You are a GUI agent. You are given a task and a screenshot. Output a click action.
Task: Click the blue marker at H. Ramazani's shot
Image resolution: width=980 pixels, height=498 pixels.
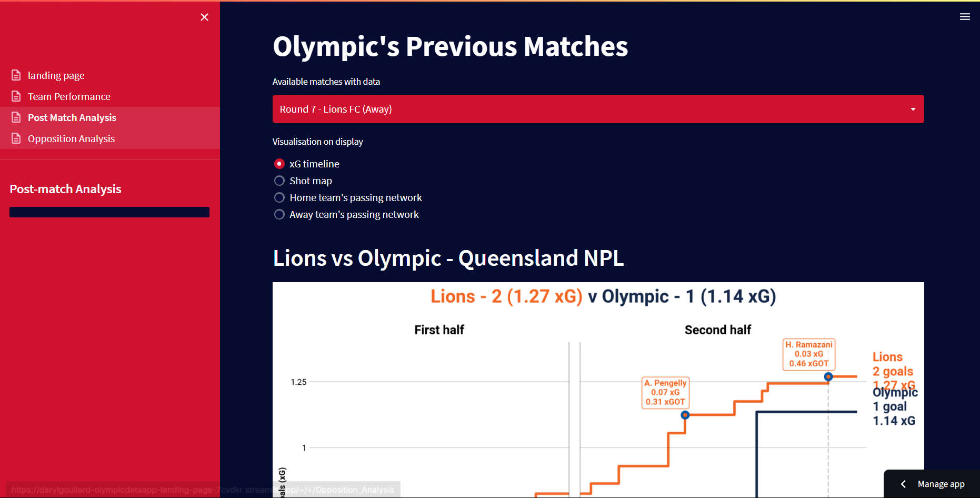point(829,376)
